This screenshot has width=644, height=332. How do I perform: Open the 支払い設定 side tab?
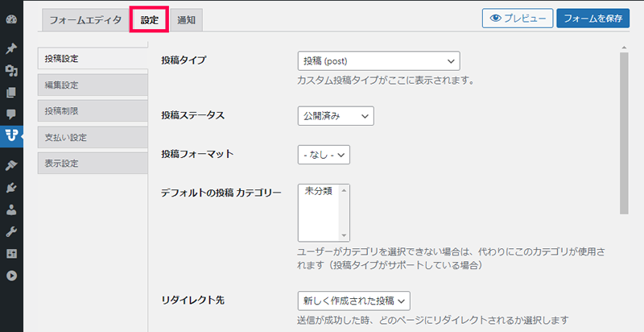(93, 137)
